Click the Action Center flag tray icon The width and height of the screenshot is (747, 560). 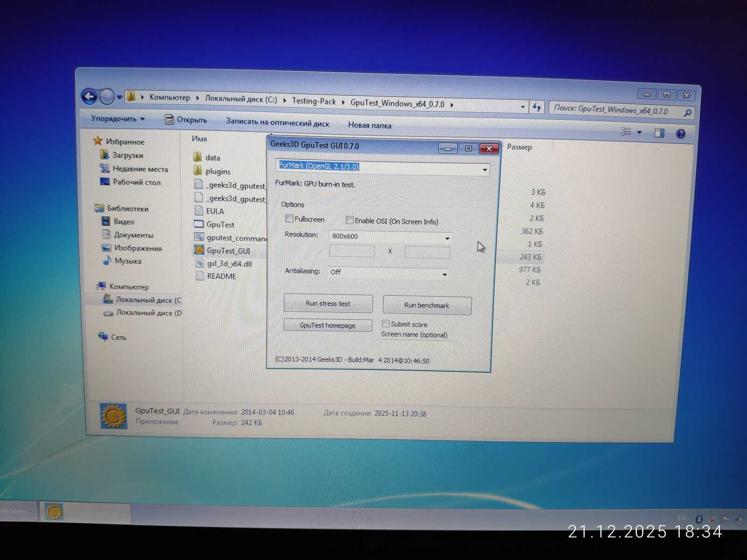(725, 519)
